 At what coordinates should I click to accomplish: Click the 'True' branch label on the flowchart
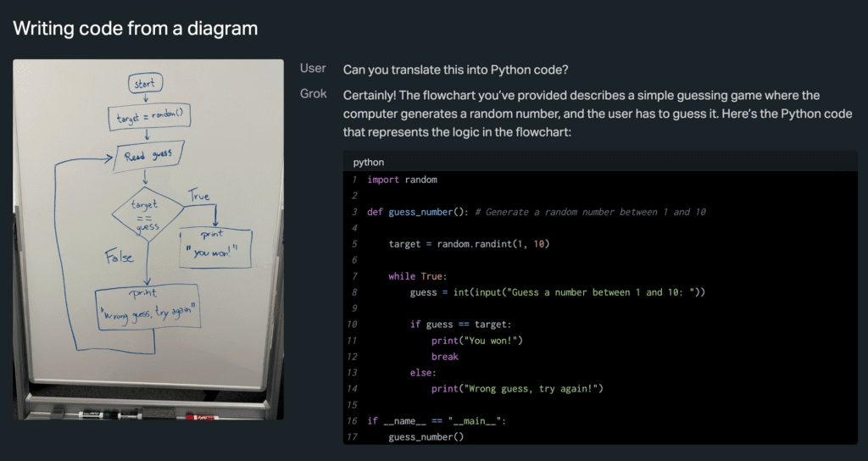coord(198,196)
